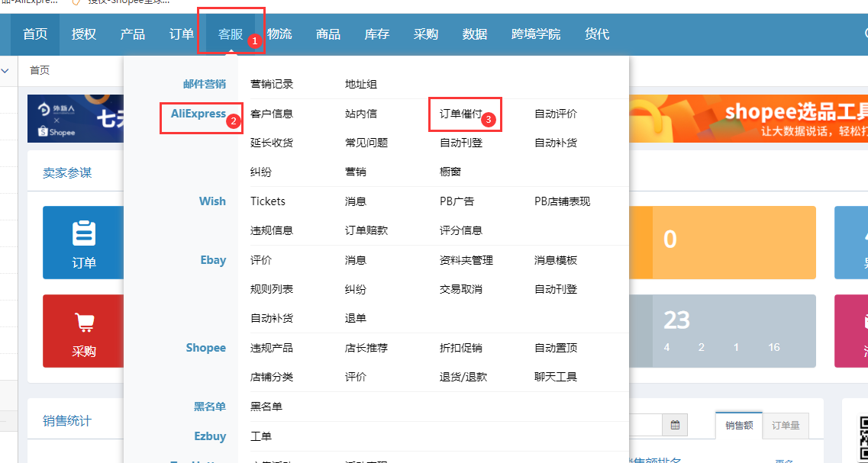Click the date range input field

click(646, 425)
